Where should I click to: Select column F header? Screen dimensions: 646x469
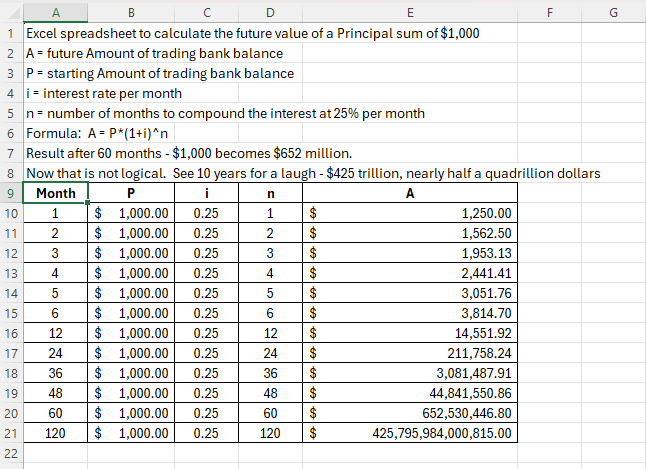tap(549, 13)
